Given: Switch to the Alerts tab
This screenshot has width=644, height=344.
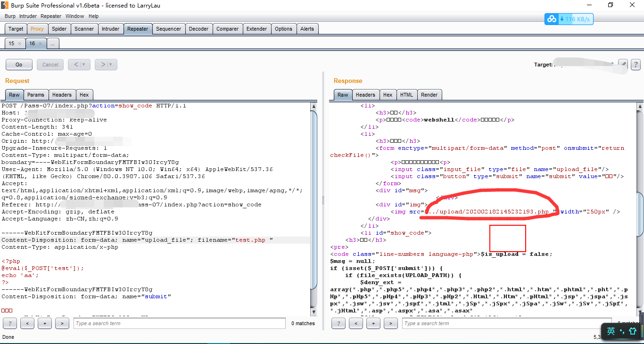Looking at the screenshot, I should 307,29.
